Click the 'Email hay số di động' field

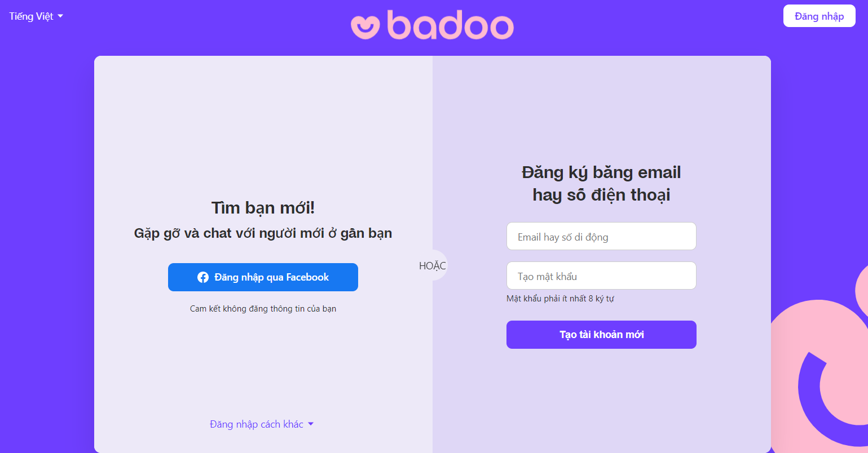tap(601, 236)
